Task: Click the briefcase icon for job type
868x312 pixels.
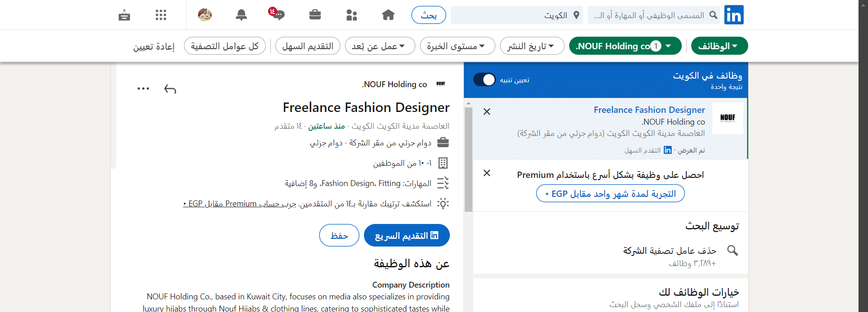Action: [x=443, y=143]
